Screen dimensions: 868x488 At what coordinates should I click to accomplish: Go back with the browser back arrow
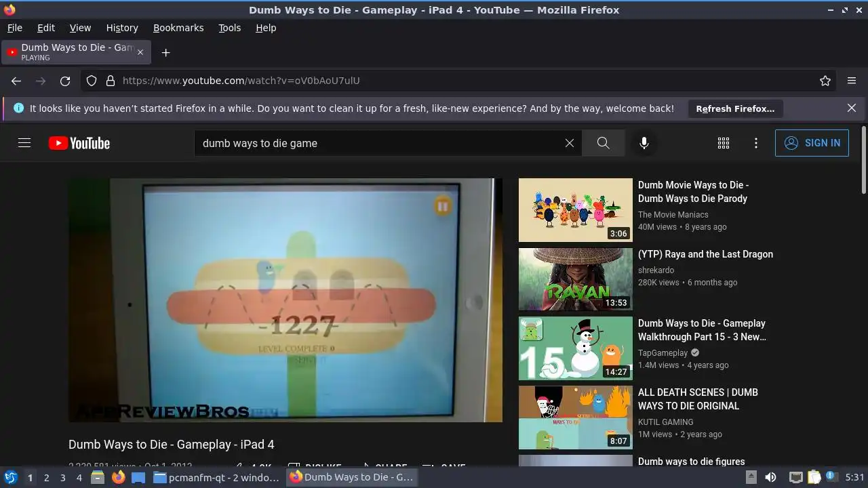coord(16,81)
